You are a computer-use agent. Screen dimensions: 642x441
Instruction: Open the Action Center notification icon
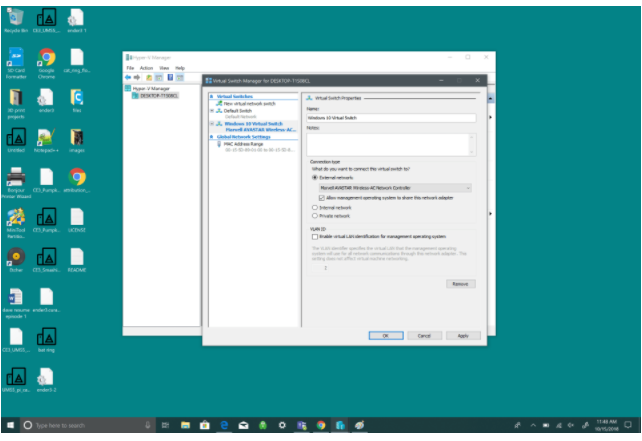pyautogui.click(x=628, y=425)
